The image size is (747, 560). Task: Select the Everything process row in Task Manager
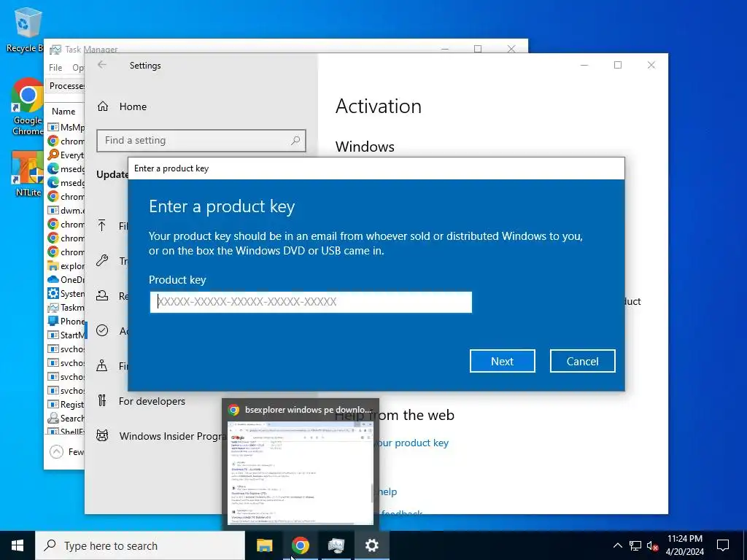(66, 155)
